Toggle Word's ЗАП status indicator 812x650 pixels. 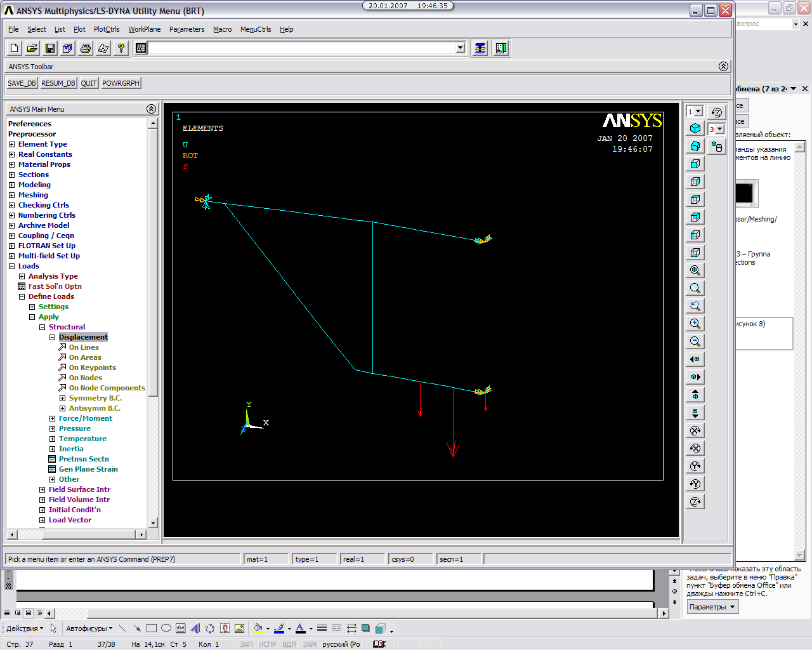[x=246, y=644]
